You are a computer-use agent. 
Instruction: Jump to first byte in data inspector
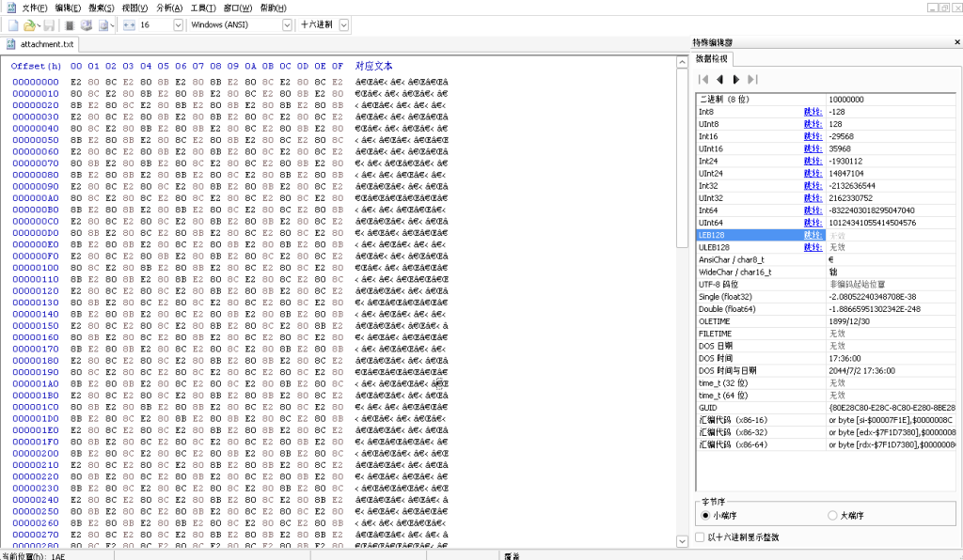(703, 80)
